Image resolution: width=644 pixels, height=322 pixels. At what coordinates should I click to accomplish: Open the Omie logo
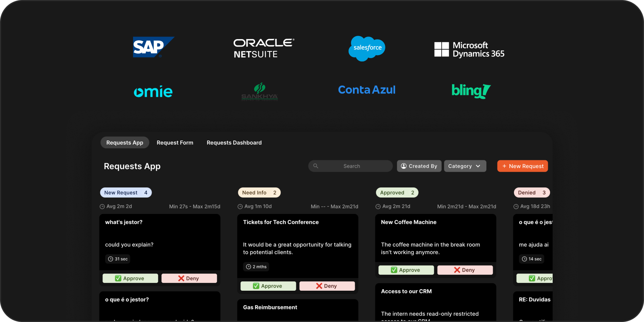click(x=153, y=91)
